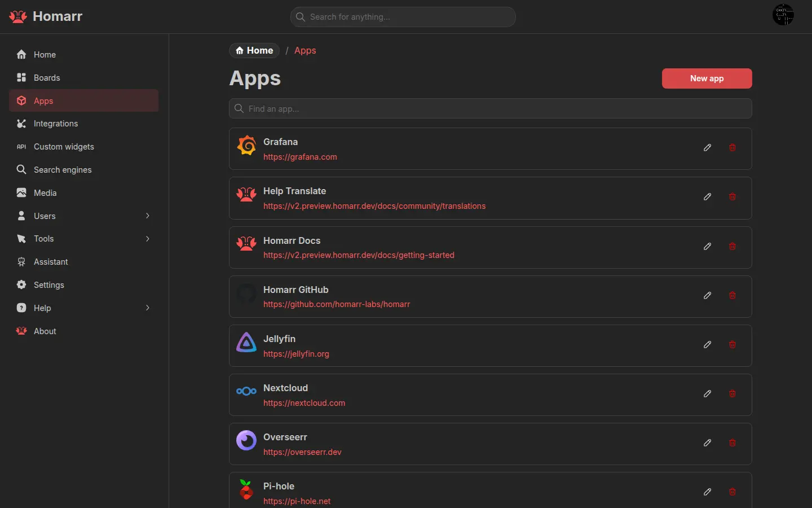The height and width of the screenshot is (508, 812).
Task: Open the nextcloud.com link
Action: [x=304, y=403]
